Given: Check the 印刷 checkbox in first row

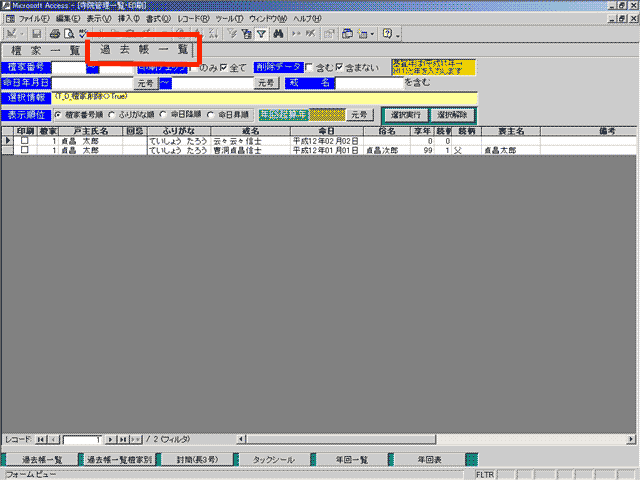Looking at the screenshot, I should (x=25, y=141).
